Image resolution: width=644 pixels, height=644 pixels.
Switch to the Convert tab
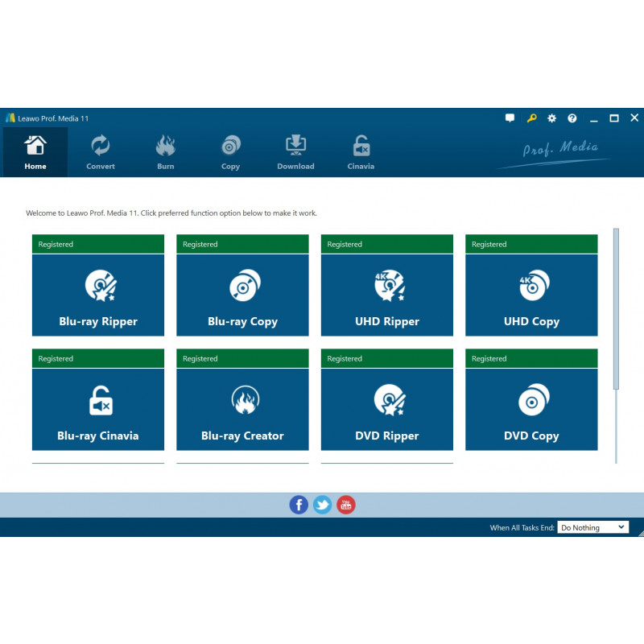pos(100,152)
